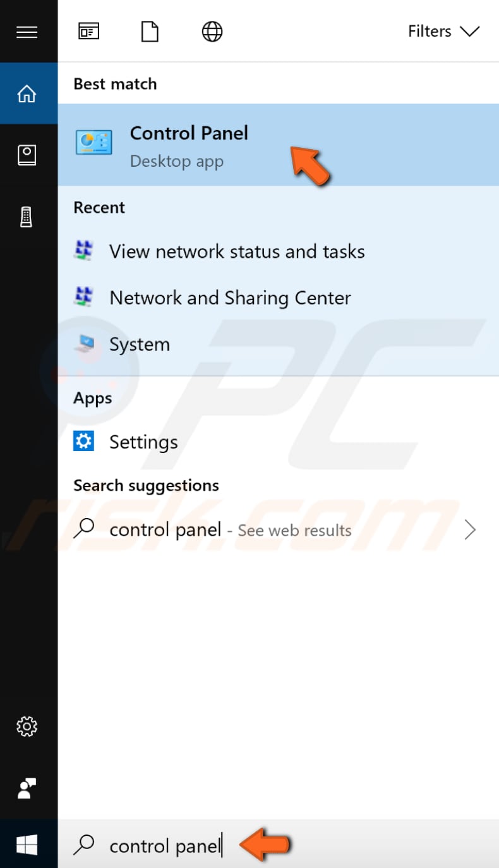Select the System recent item
This screenshot has width=499, height=868.
tap(140, 344)
